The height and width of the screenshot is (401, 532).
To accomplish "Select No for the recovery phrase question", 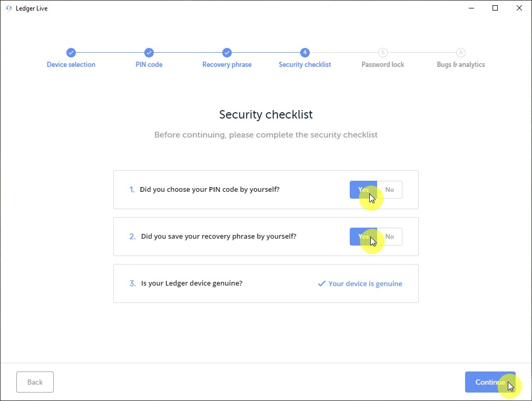I will 390,237.
